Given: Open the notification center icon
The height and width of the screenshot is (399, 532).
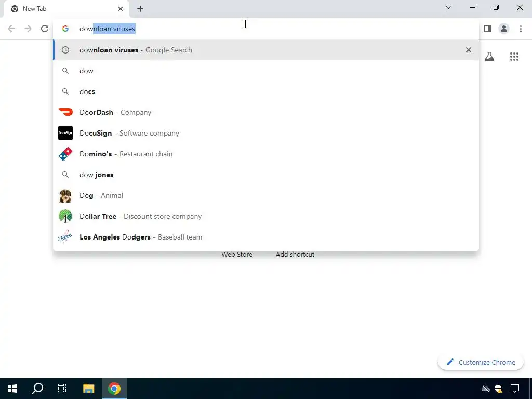Looking at the screenshot, I should 515,389.
